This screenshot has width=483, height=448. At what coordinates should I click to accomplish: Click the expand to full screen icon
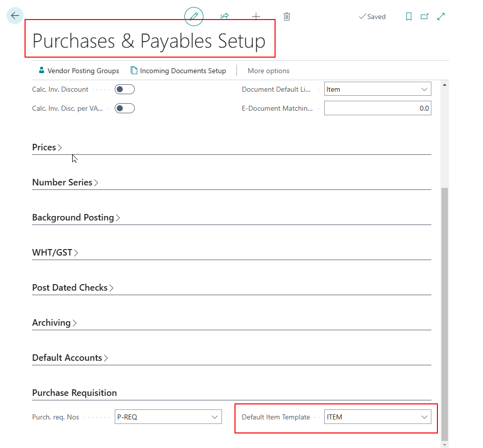coord(441,17)
